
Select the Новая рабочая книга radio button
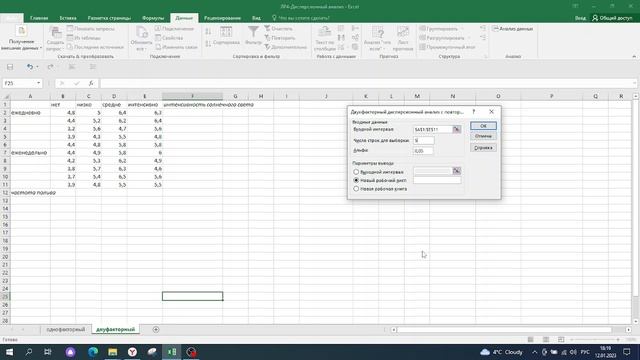(x=356, y=189)
